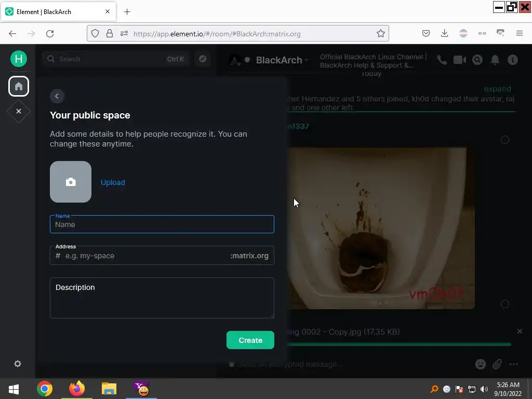Select the Element | BlackArch tab
Screen dimensions: 532x399
tap(59, 12)
